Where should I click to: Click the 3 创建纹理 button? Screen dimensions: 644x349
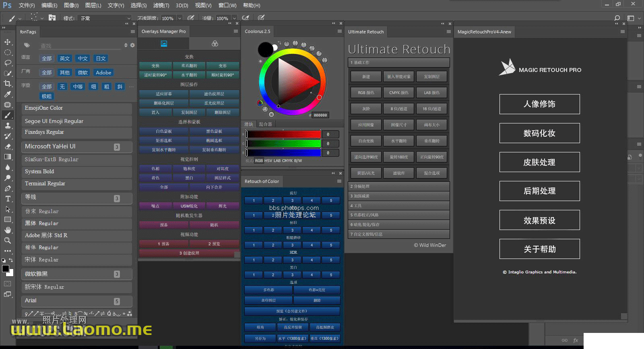189,253
